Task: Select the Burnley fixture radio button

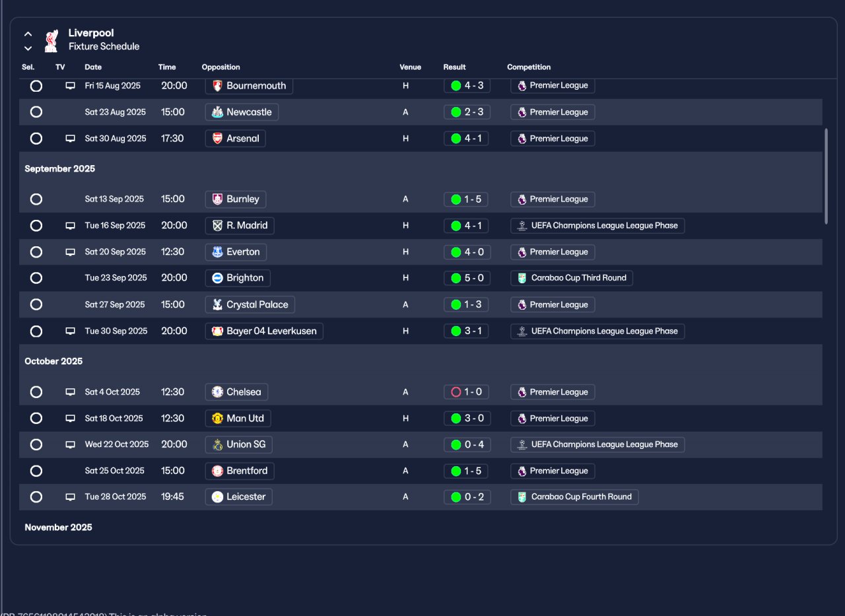Action: pos(36,199)
